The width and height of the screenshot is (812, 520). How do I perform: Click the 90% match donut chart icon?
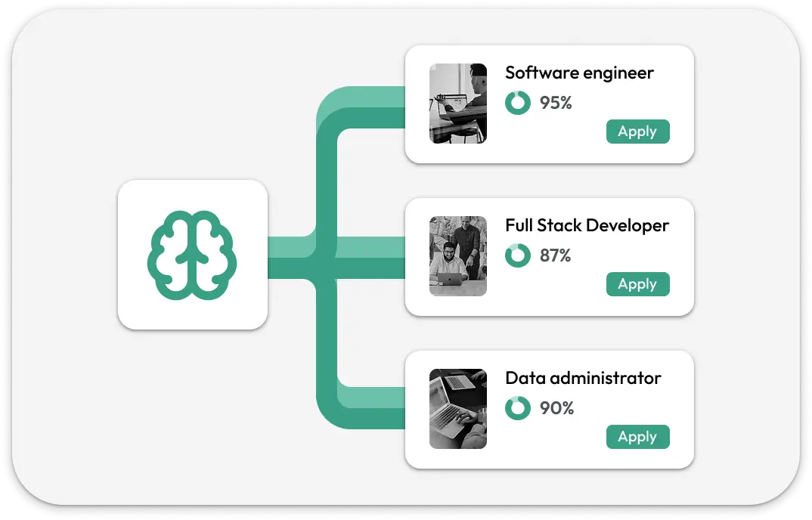coord(518,408)
